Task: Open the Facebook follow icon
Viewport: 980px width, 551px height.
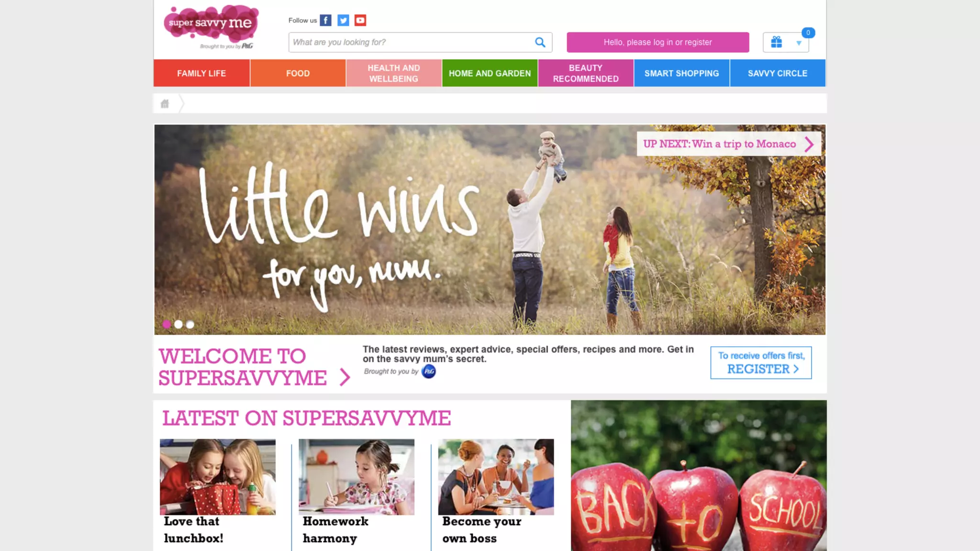Action: click(325, 20)
